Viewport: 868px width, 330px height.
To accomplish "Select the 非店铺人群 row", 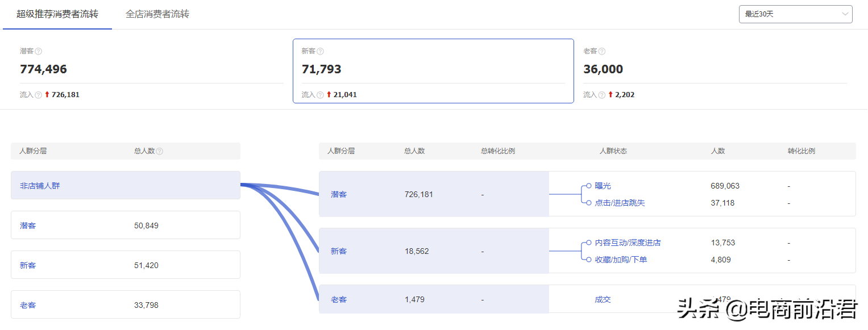I will coord(125,185).
